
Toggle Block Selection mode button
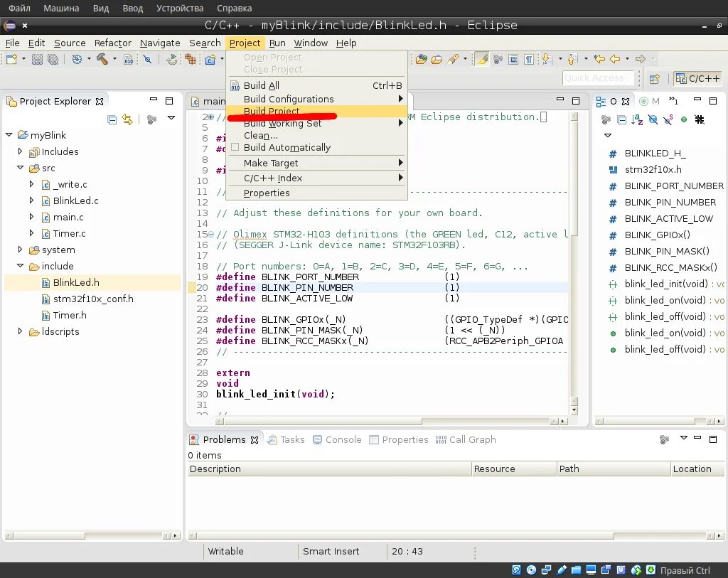click(513, 59)
